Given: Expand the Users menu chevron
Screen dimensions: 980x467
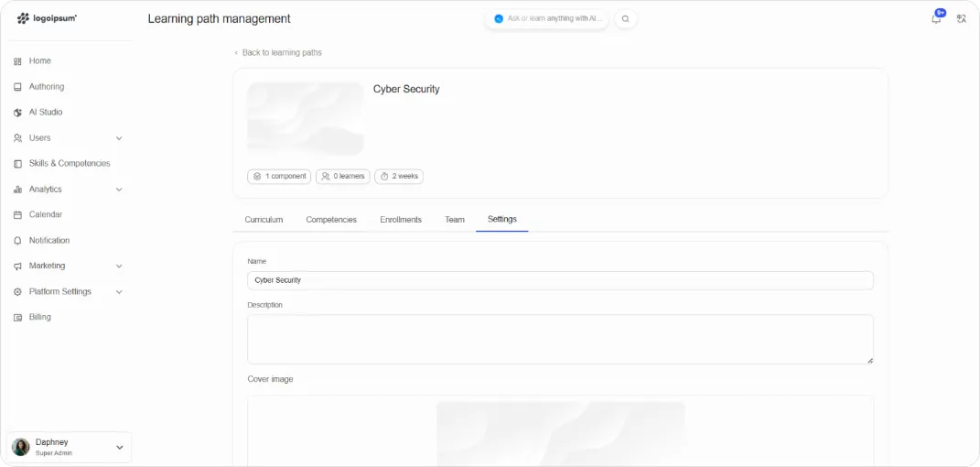Looking at the screenshot, I should pos(119,138).
